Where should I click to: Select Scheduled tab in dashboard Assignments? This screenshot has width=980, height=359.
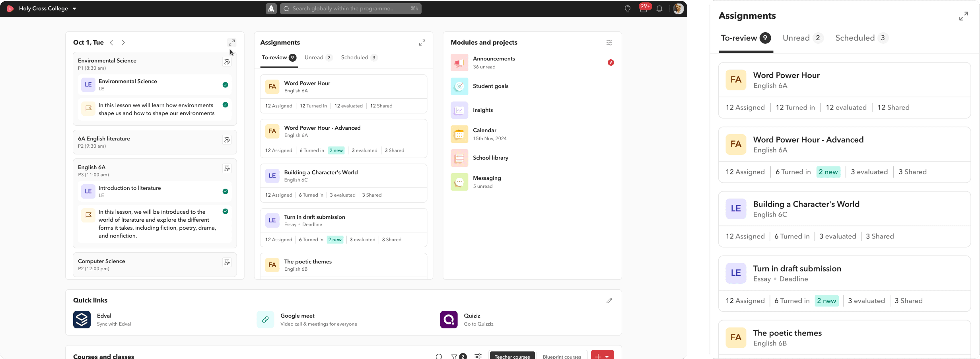point(359,58)
